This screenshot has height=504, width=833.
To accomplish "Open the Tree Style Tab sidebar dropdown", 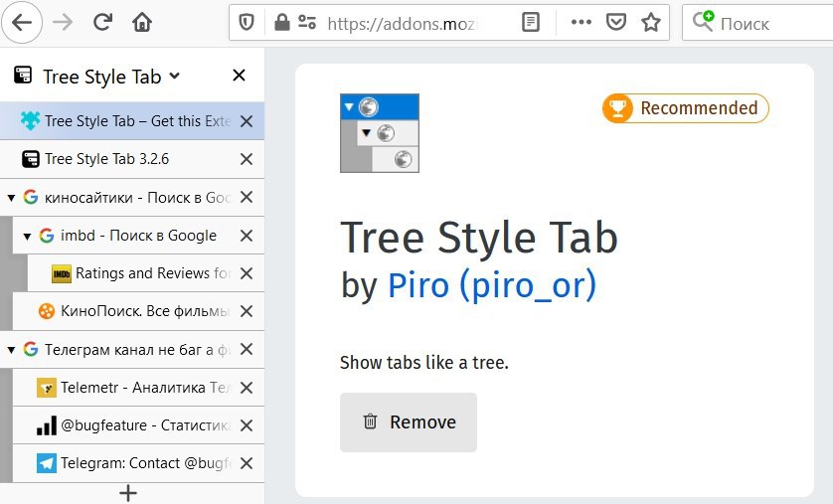I will point(175,76).
